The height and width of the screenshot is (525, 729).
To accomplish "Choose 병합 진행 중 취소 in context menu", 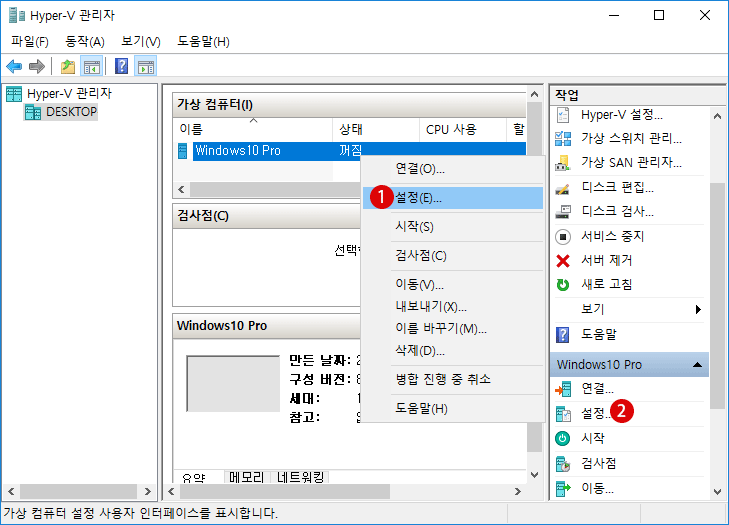I will (452, 379).
